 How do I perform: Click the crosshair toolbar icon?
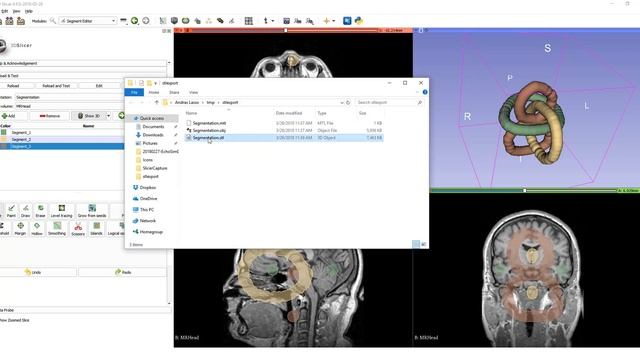pyautogui.click(x=326, y=21)
